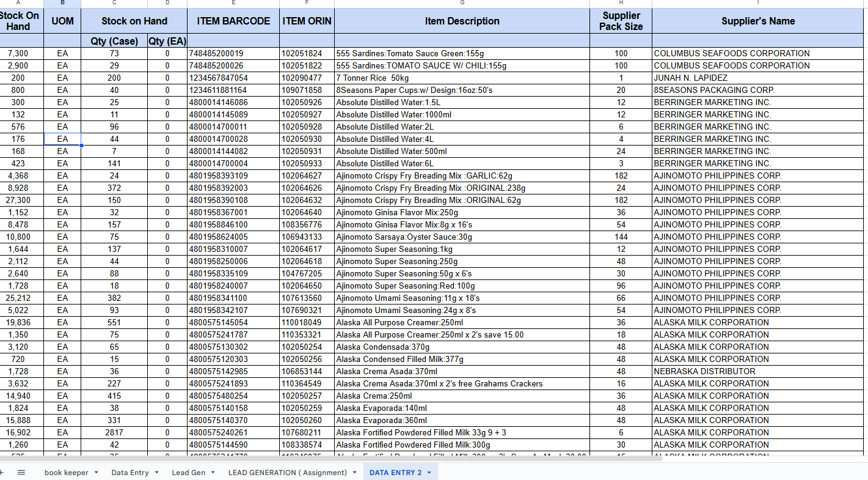Select column G header
Screen dimensions: 868x480
(462, 4)
